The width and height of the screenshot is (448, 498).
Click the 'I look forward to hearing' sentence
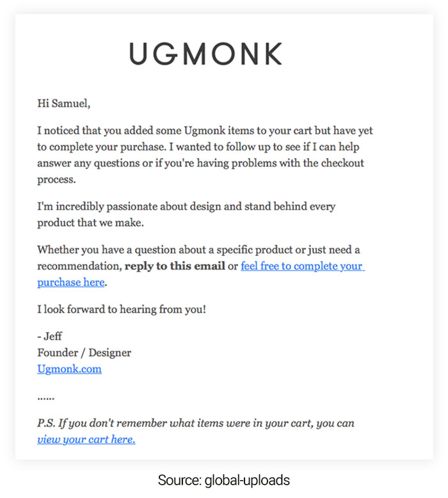click(121, 309)
